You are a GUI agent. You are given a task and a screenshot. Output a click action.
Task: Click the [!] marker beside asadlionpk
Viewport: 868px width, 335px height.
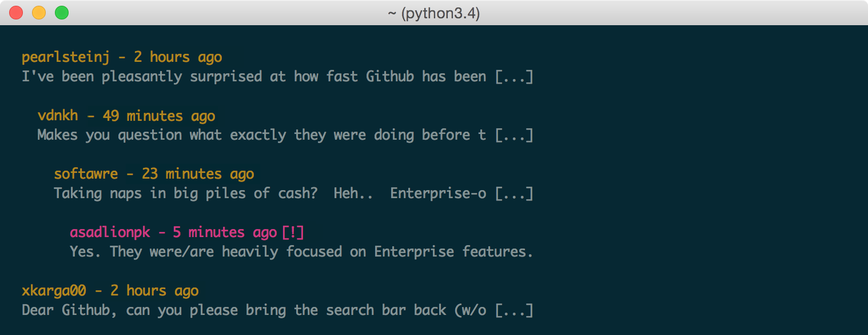click(293, 232)
